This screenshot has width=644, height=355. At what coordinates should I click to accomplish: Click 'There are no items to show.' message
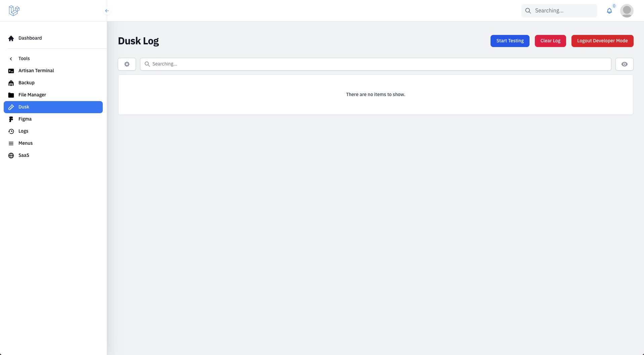376,95
